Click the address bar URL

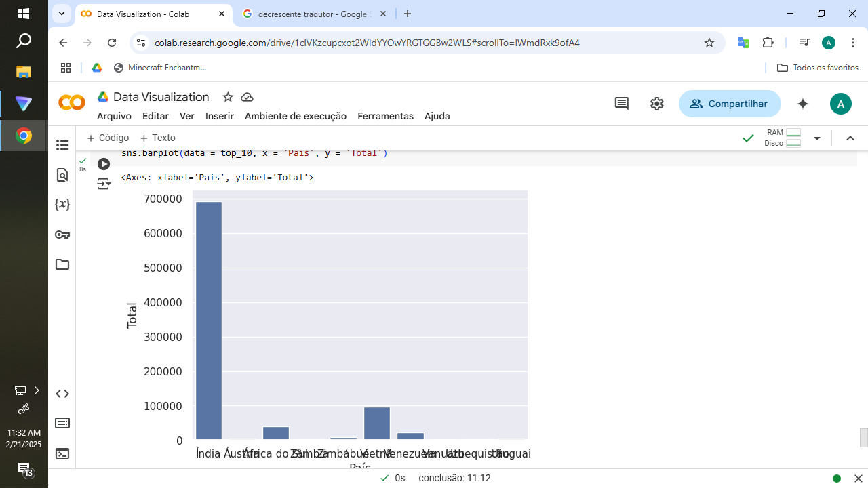[x=367, y=43]
